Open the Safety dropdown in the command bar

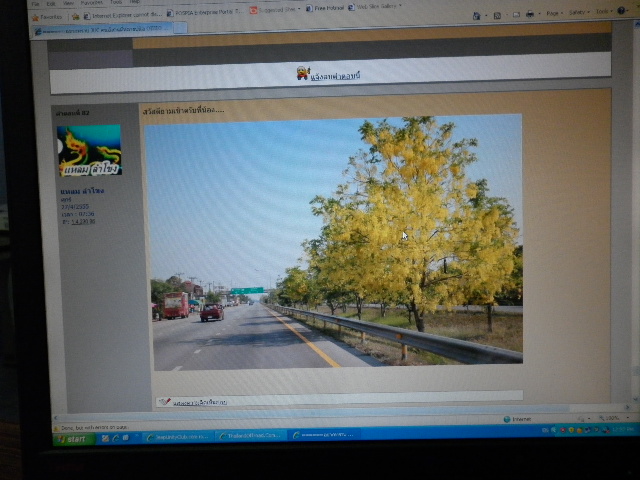(x=580, y=13)
